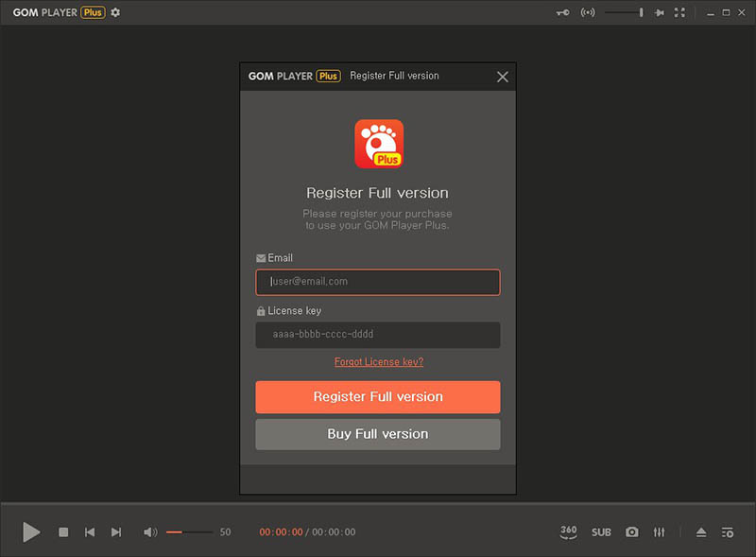Close the Register Full version dialog

click(502, 77)
